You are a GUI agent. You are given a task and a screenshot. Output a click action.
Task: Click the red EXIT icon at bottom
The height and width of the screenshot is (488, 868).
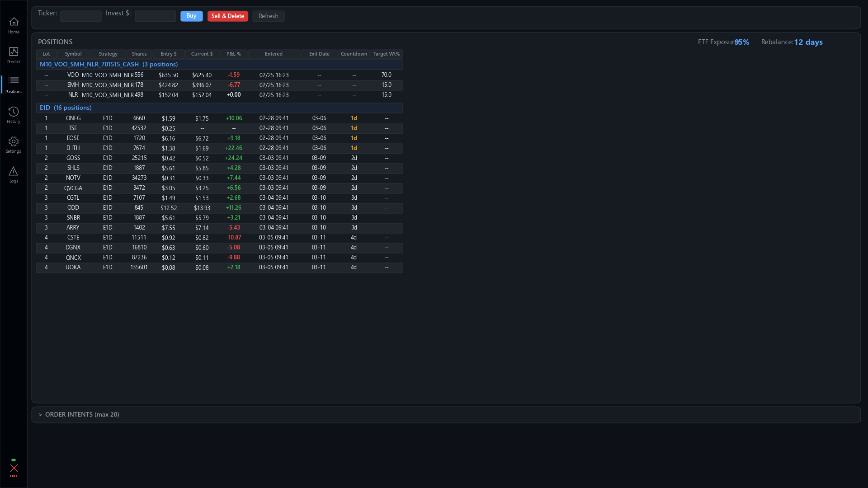coord(14,469)
